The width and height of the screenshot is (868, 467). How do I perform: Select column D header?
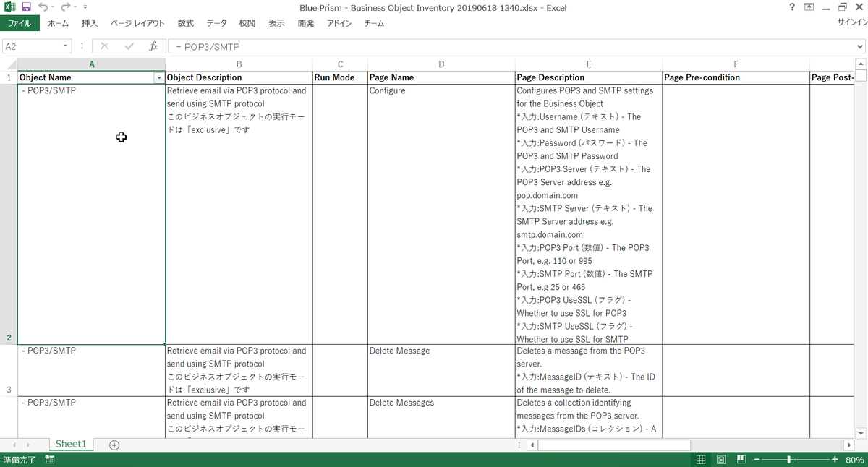click(441, 64)
